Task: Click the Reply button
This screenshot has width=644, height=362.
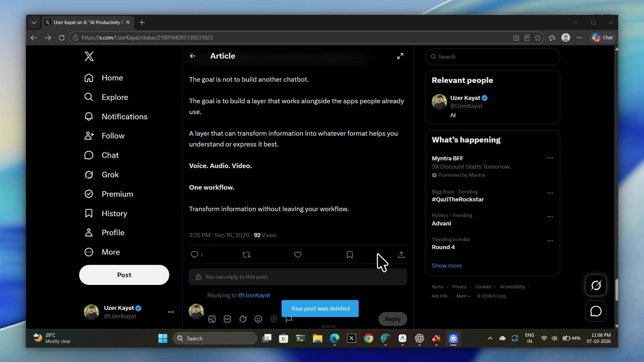Action: [393, 319]
